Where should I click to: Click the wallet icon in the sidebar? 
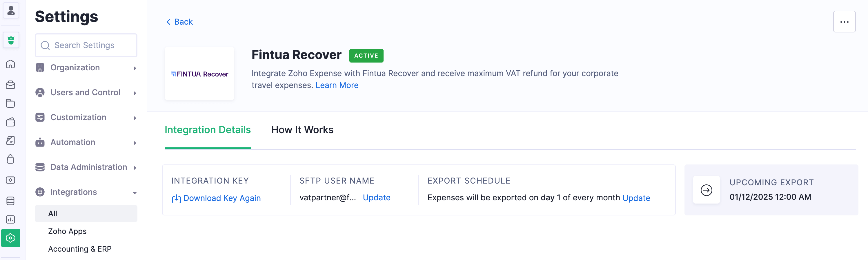(10, 122)
